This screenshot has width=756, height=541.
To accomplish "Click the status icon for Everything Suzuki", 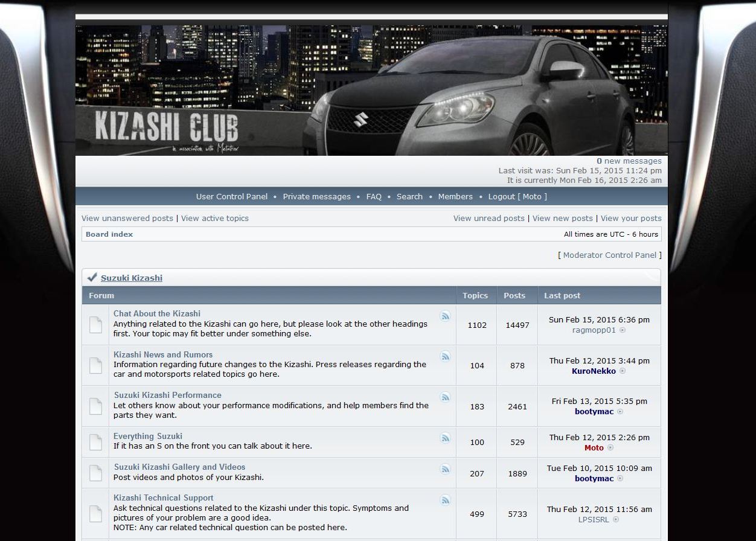I will pyautogui.click(x=95, y=442).
